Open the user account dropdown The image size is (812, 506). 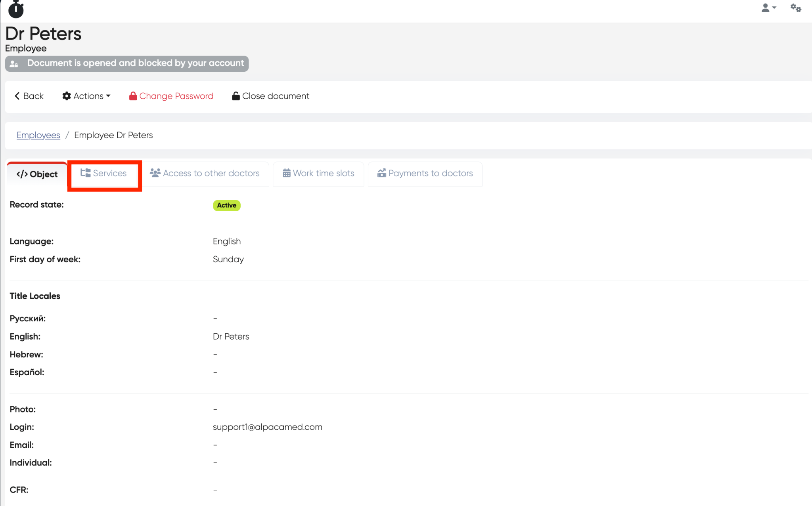point(768,8)
